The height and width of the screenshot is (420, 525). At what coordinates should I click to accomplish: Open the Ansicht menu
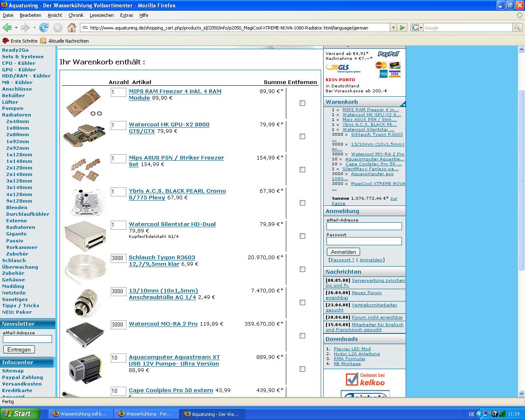pyautogui.click(x=55, y=15)
